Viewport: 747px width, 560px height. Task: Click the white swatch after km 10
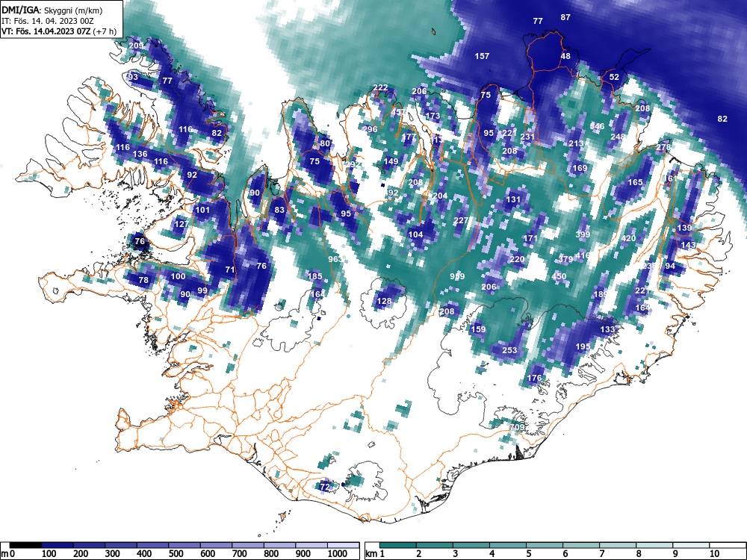728,545
